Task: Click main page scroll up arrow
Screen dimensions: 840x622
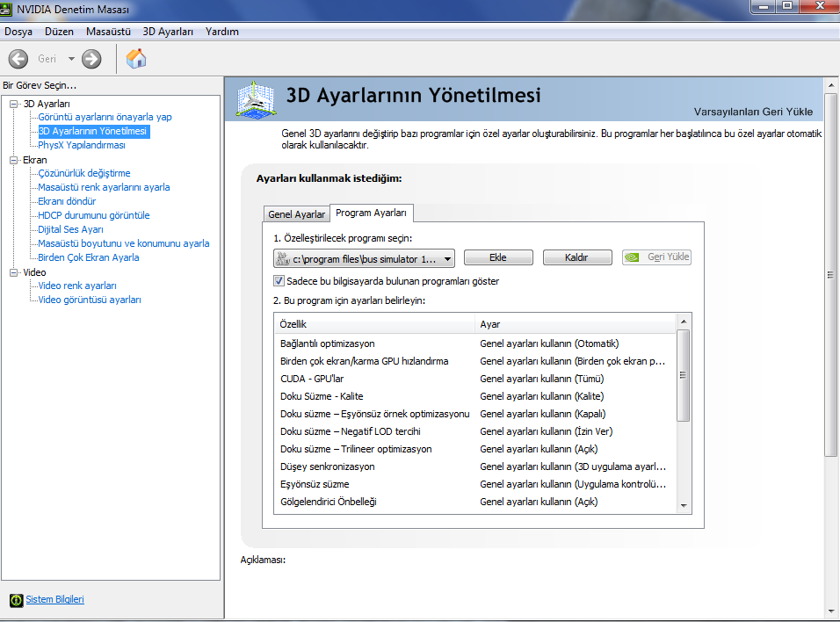Action: [x=831, y=85]
